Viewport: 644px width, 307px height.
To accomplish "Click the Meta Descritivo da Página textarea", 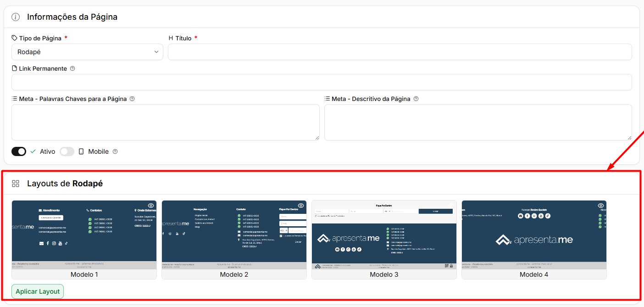I will (478, 122).
